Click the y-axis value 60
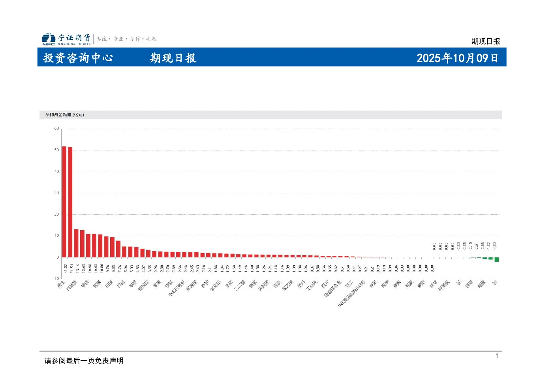This screenshot has width=554, height=392. coord(56,129)
